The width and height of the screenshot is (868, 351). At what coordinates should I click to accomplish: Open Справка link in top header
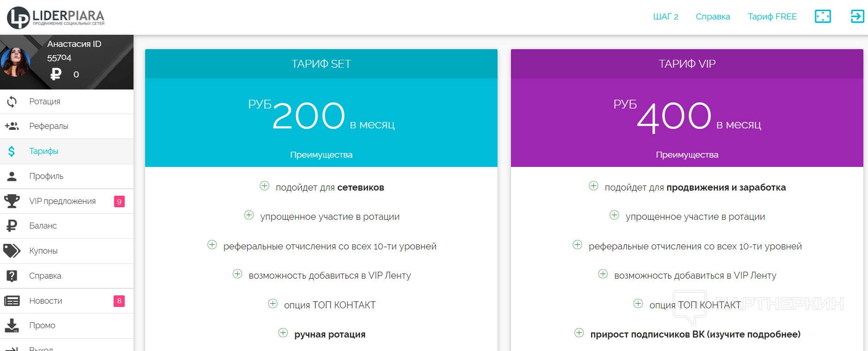click(713, 17)
